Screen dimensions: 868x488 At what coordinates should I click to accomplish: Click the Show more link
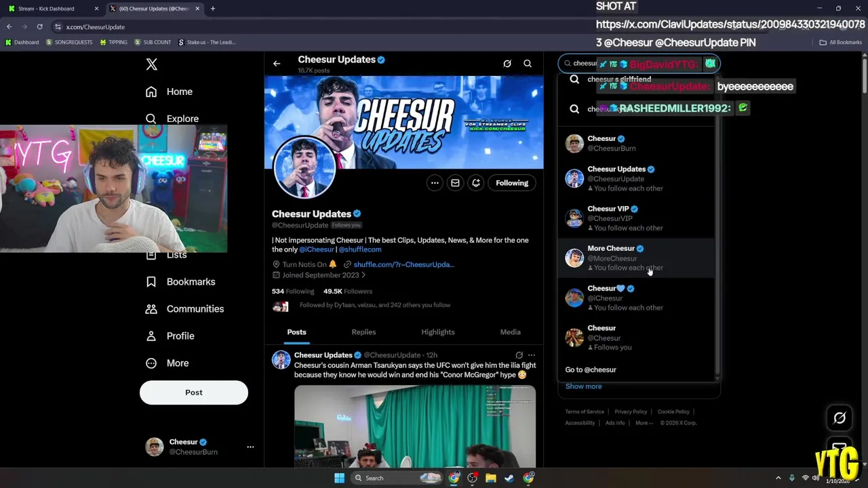(584, 386)
